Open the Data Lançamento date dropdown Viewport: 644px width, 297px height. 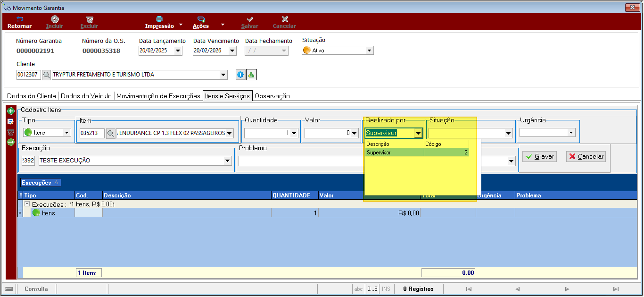178,51
